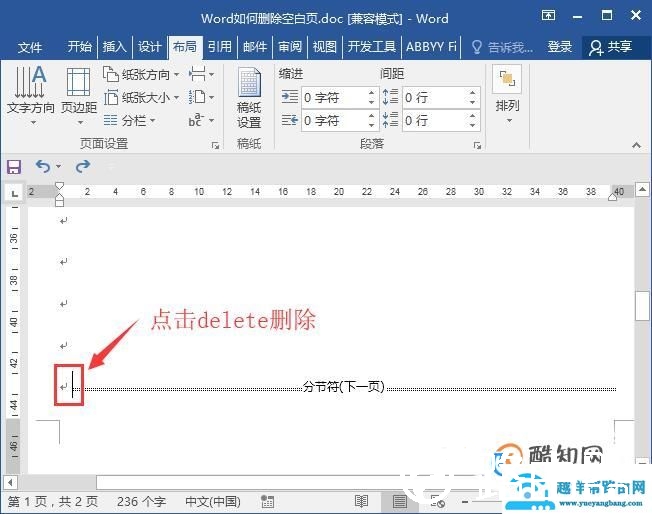The width and height of the screenshot is (652, 514).
Task: Decrease the right indent value
Action: [372, 126]
